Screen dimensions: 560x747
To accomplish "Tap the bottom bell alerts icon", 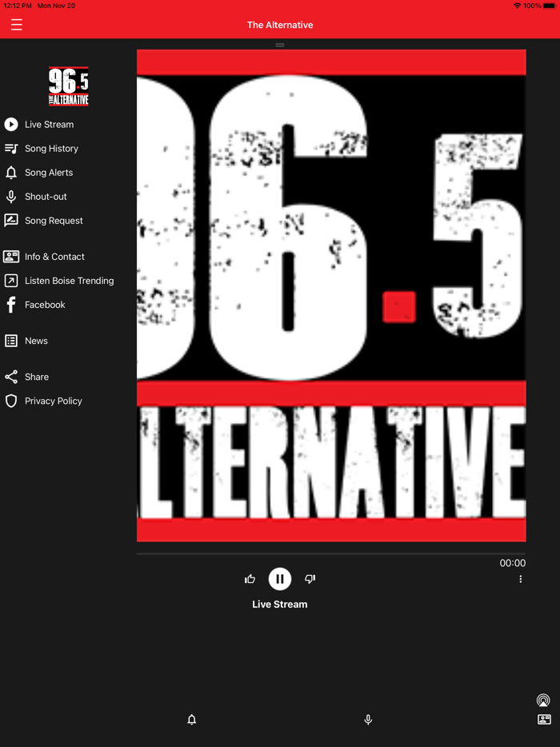I will coord(191,719).
